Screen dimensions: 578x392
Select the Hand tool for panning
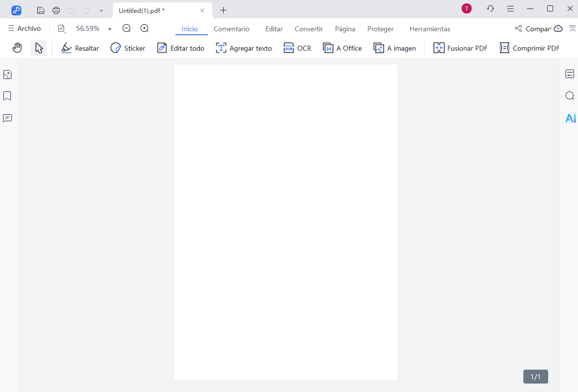[17, 48]
